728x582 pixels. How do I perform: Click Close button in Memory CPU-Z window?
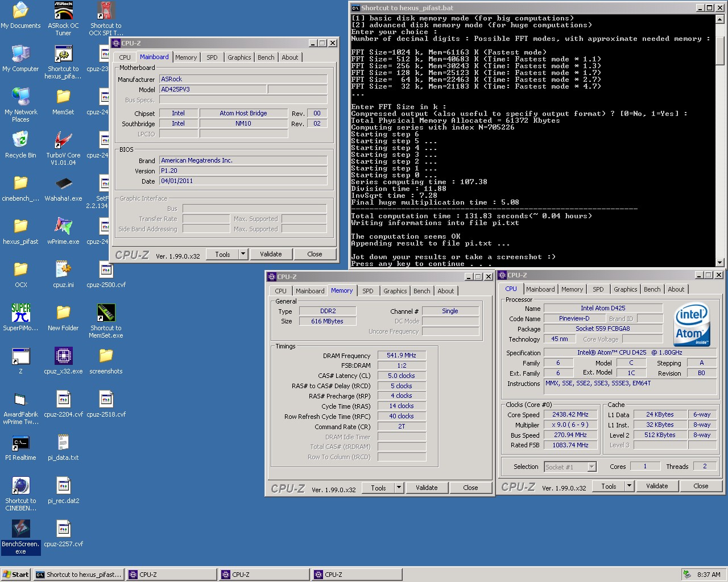tap(470, 488)
